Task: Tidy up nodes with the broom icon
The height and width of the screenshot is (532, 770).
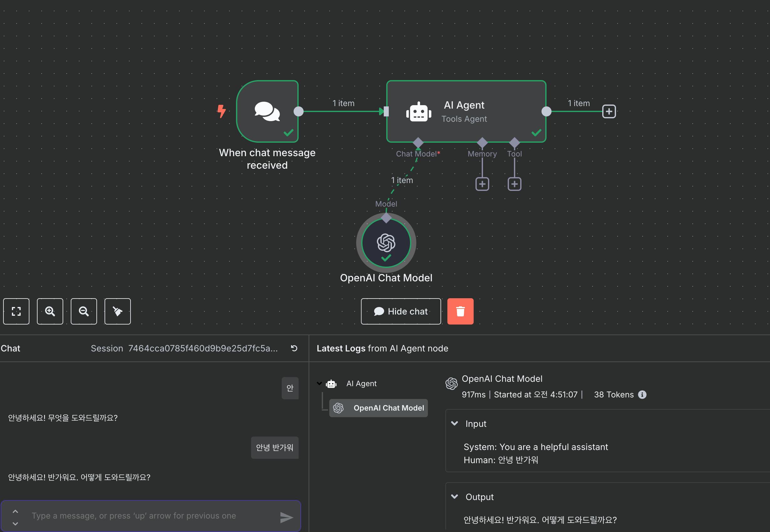Action: (117, 311)
